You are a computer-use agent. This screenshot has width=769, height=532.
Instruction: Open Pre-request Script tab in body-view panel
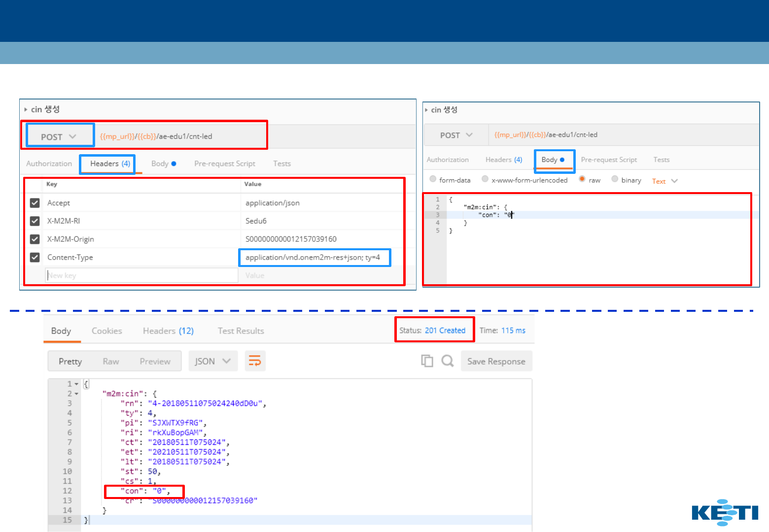point(609,160)
